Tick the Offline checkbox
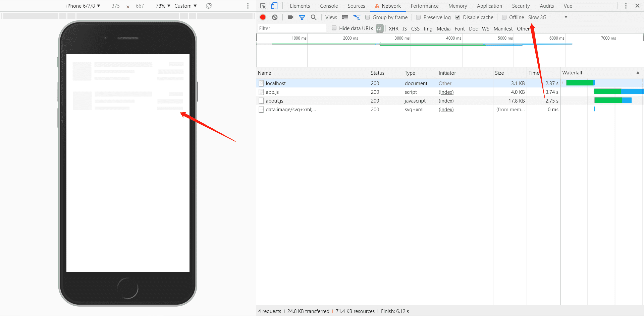This screenshot has width=644, height=316. (x=504, y=17)
